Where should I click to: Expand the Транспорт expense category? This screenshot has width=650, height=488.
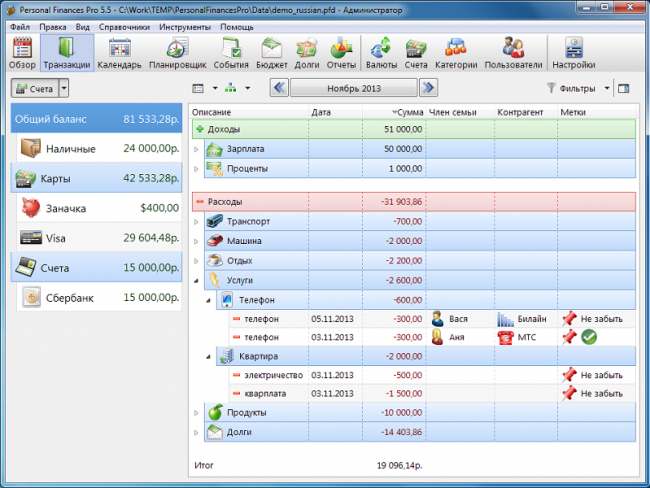point(196,221)
